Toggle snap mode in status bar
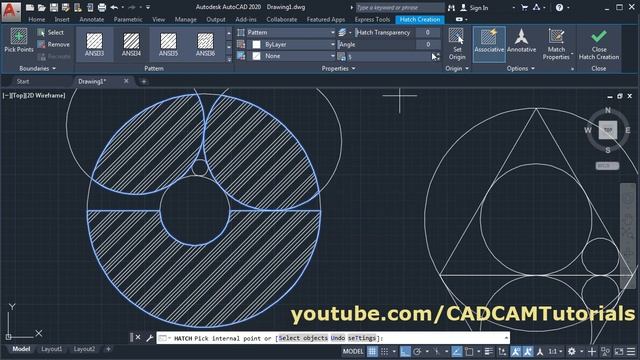Viewport: 640px width, 360px height. (384, 351)
